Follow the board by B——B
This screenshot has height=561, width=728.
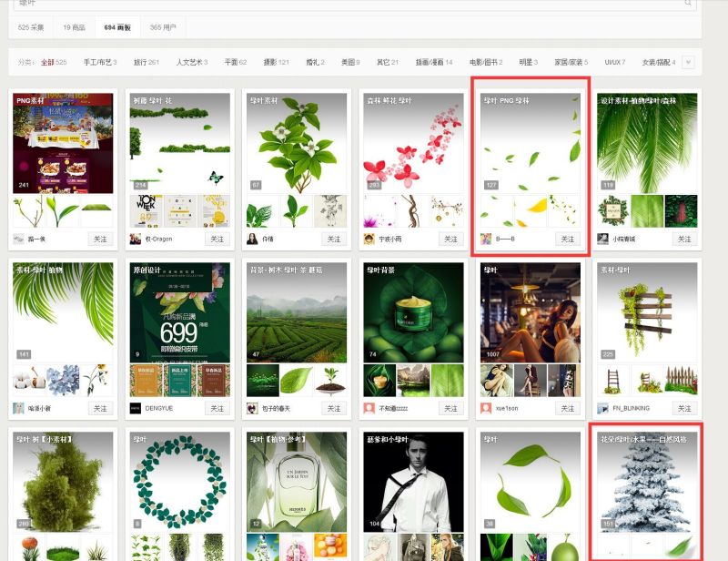coord(568,239)
